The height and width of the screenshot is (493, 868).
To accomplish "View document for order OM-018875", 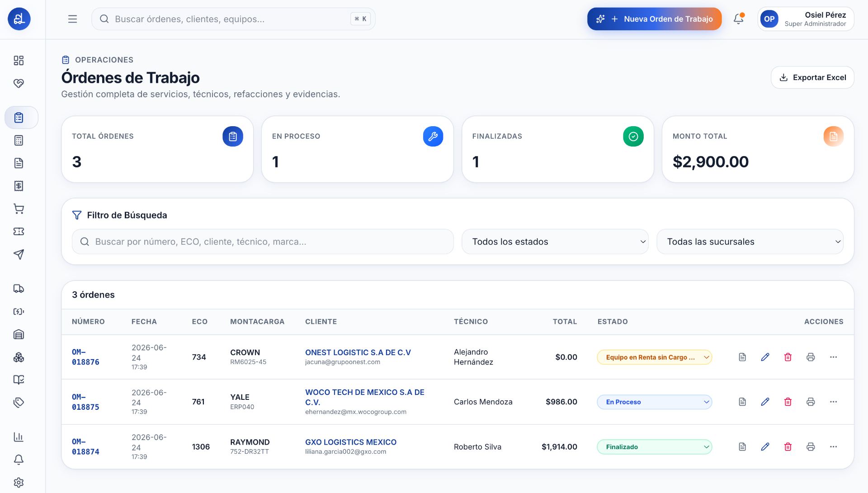I will pos(742,402).
